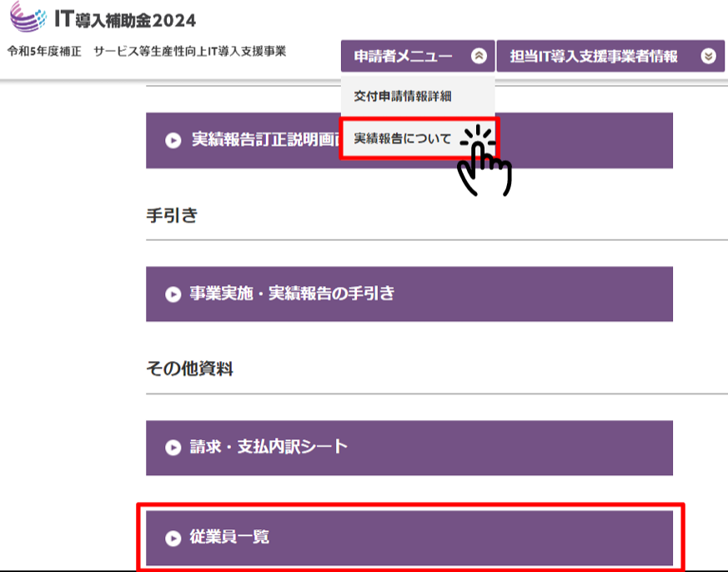Screen dimensions: 728x572
Task: Open the 担当IT導入支援事業者情報 menu
Action: click(594, 57)
